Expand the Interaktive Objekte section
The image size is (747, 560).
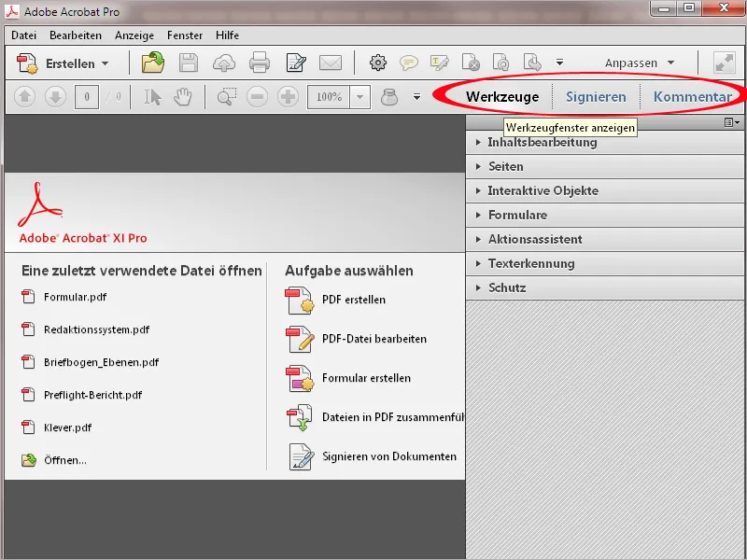pyautogui.click(x=605, y=191)
